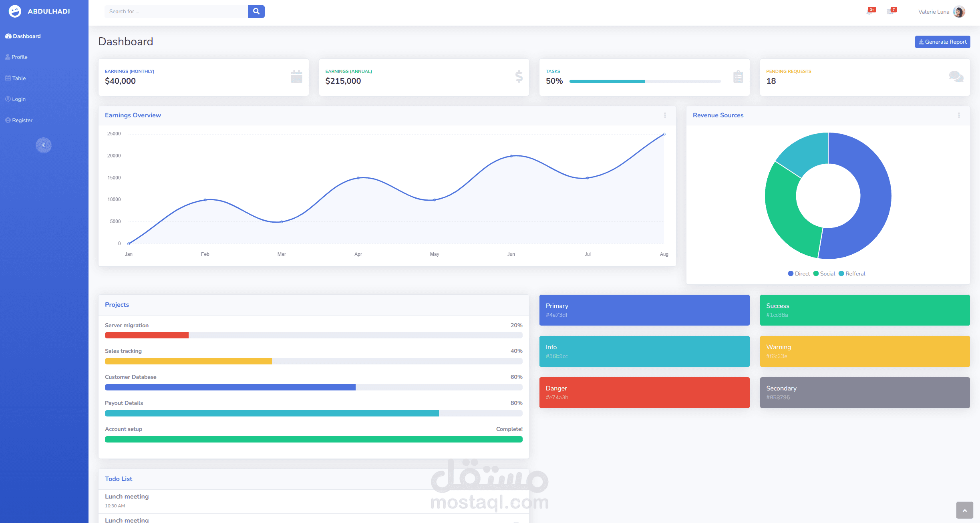This screenshot has height=523, width=980.
Task: Click the comments icon on Pending Requests
Action: click(956, 76)
